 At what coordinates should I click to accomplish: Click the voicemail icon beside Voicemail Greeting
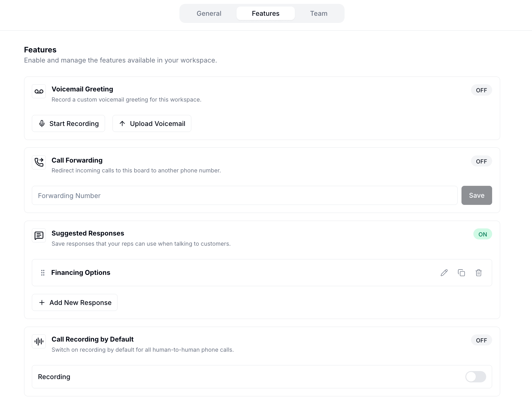(x=39, y=91)
